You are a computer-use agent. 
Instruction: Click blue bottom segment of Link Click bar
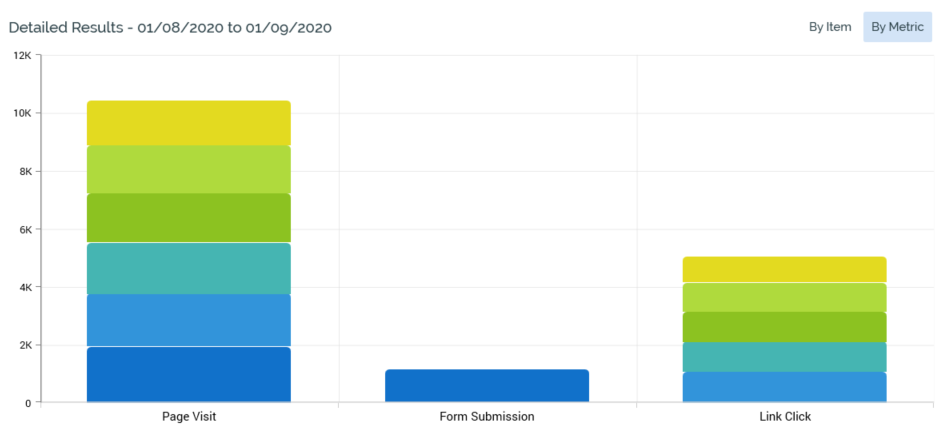tap(784, 386)
